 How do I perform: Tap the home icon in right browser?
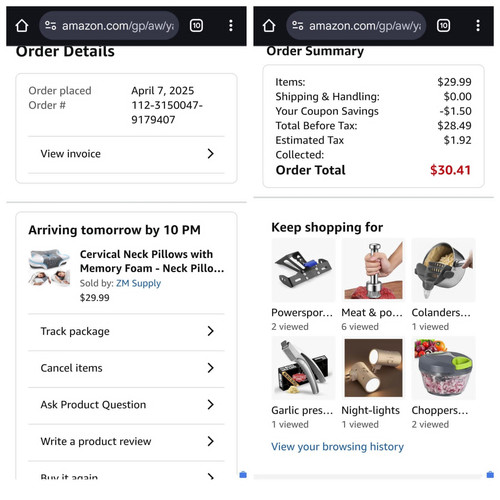269,26
